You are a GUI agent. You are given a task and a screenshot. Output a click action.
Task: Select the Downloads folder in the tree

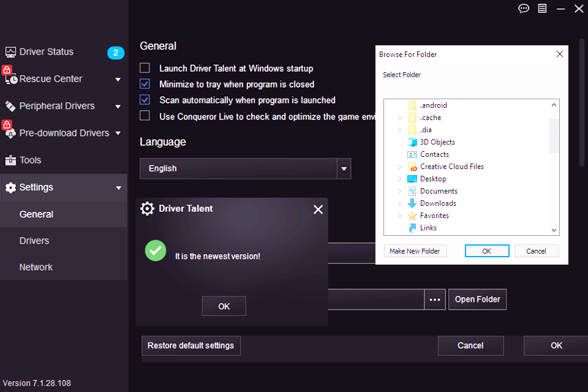439,203
